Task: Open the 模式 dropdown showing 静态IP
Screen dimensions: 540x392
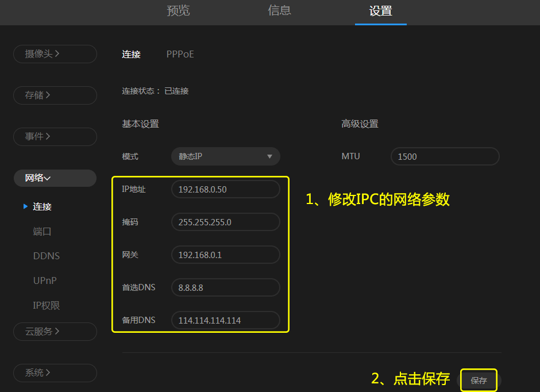Action: [225, 156]
